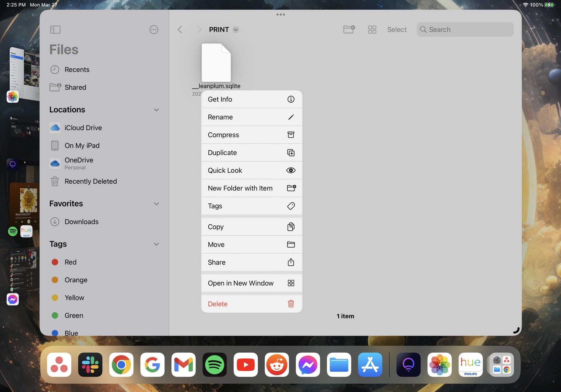
Task: Click the Delete trash icon
Action: [290, 304]
